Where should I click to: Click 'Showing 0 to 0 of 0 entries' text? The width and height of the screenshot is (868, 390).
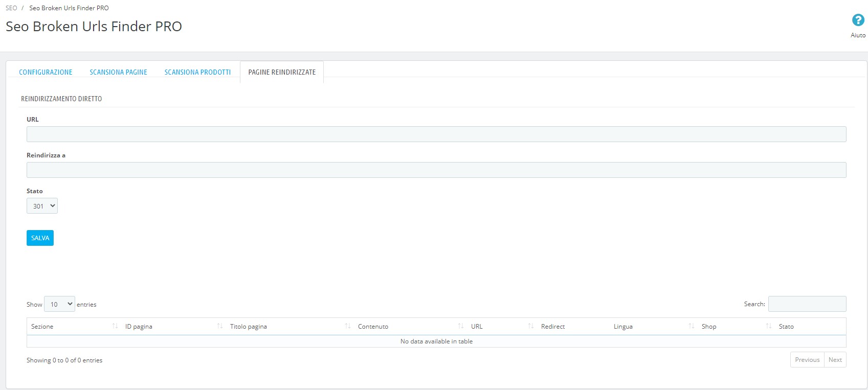pos(64,360)
